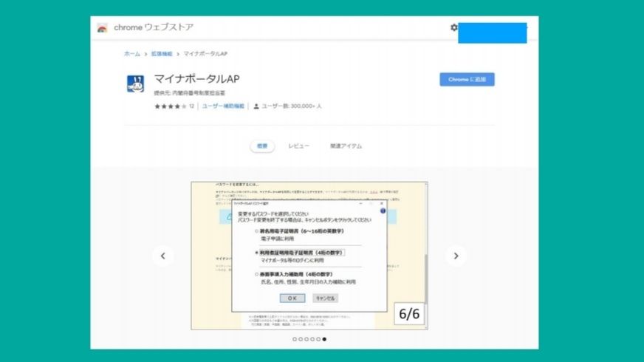Viewport: 644px width, 362px height.
Task: Click the Chrome Web Store rainbow logo
Action: click(x=102, y=28)
